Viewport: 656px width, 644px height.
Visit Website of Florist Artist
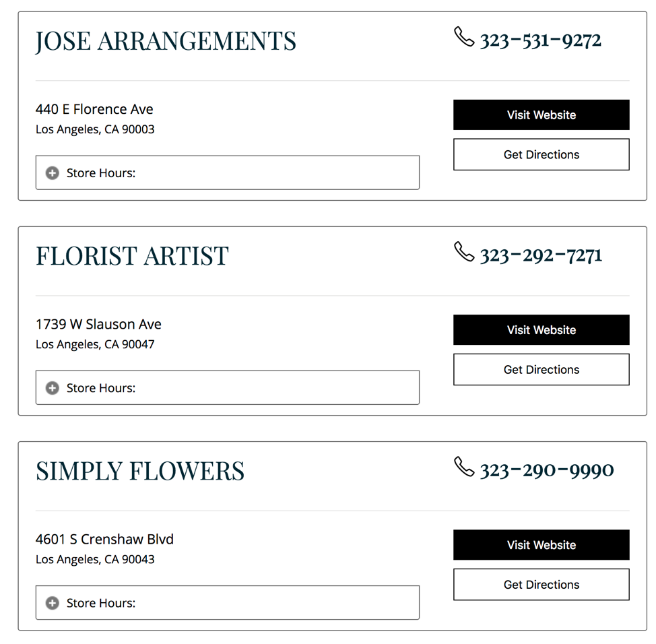pyautogui.click(x=542, y=330)
